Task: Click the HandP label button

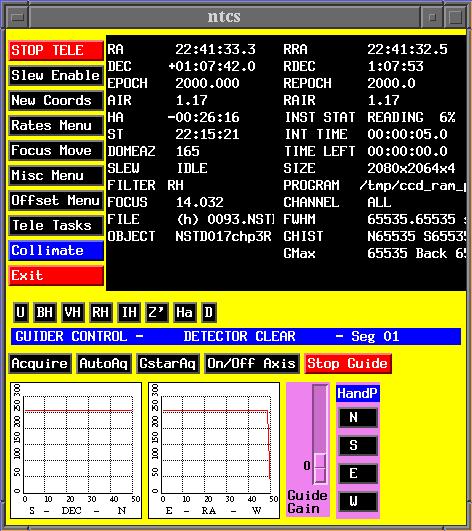Action: [x=357, y=394]
